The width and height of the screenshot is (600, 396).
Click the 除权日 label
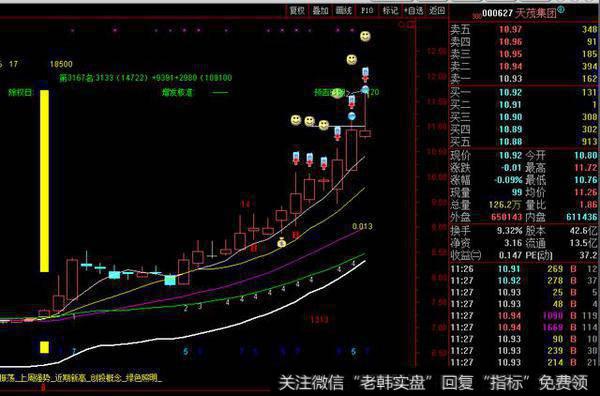point(21,93)
